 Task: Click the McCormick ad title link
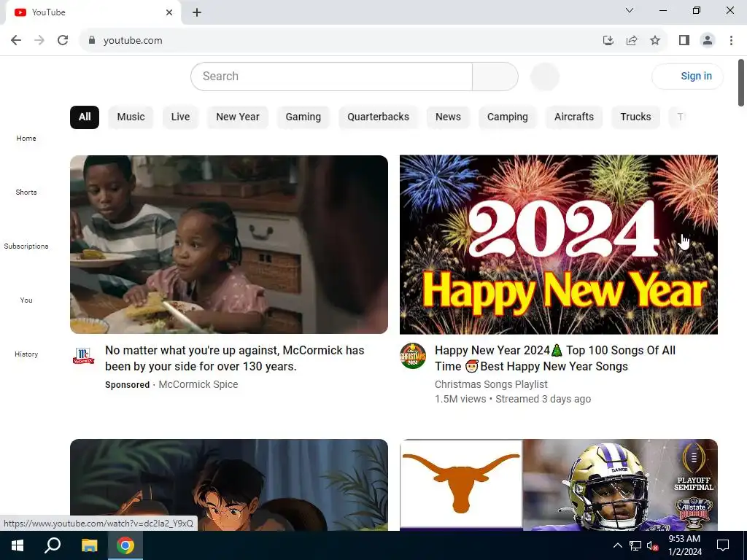[x=234, y=358]
